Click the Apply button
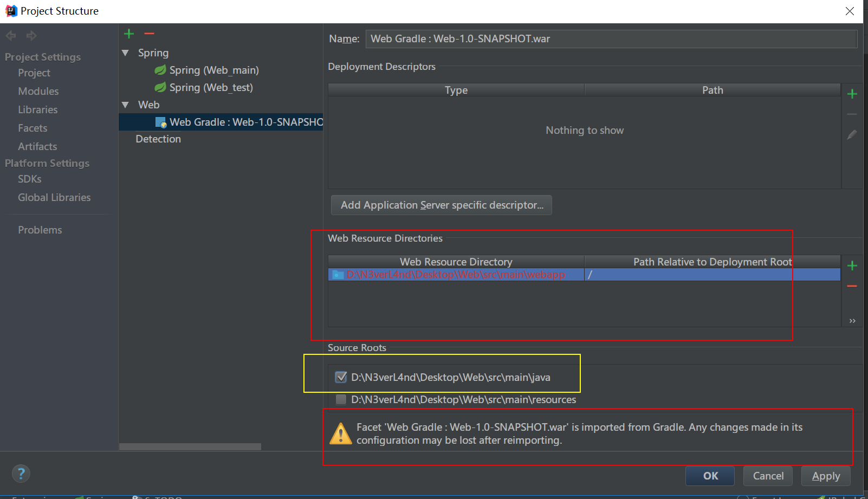Image resolution: width=868 pixels, height=499 pixels. [x=825, y=476]
